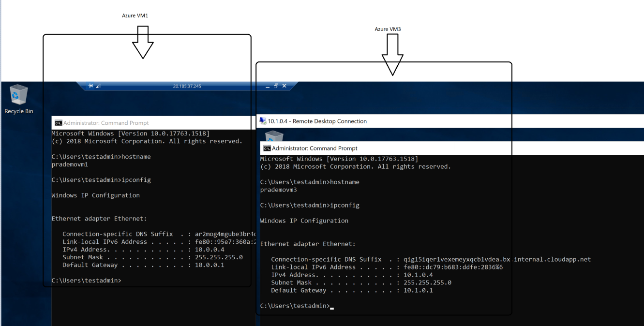This screenshot has width=644, height=326.
Task: Click Default Gateway value 10.1.0.1
Action: tap(418, 290)
